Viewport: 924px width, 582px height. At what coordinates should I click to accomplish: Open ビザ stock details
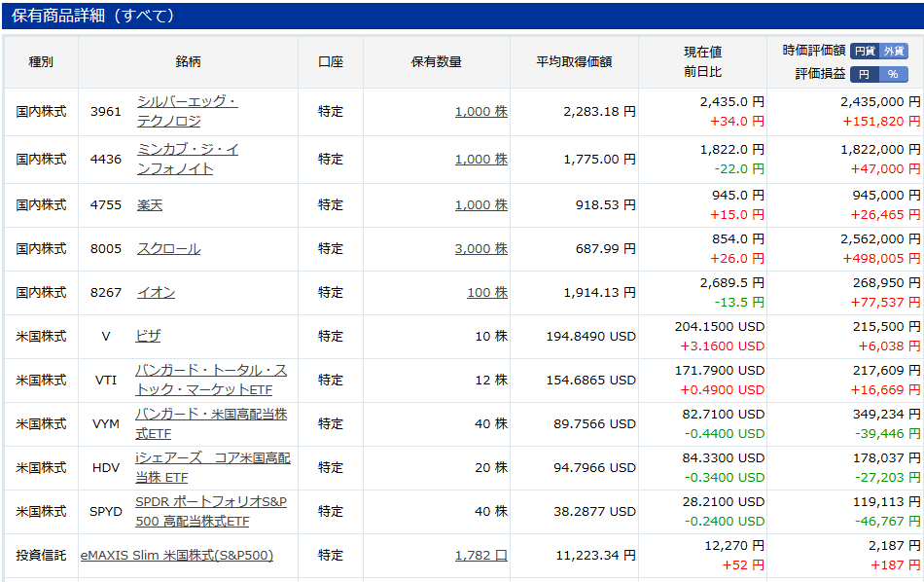[x=148, y=336]
